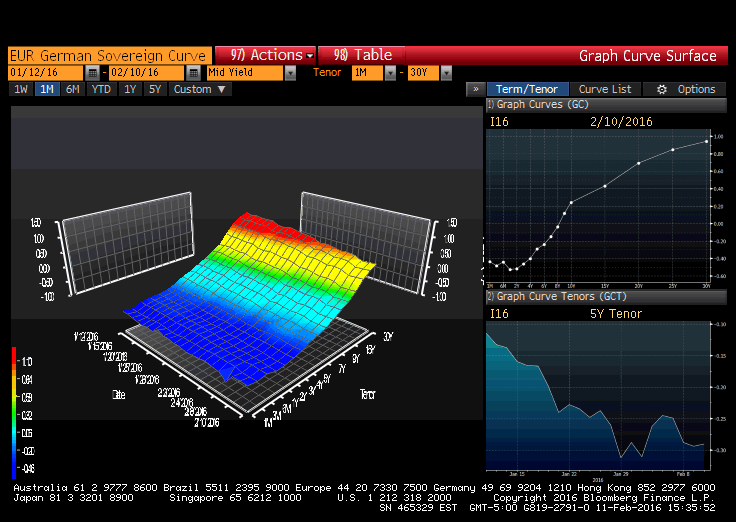
Task: Click the end date field 02/10/16
Action: click(x=146, y=73)
